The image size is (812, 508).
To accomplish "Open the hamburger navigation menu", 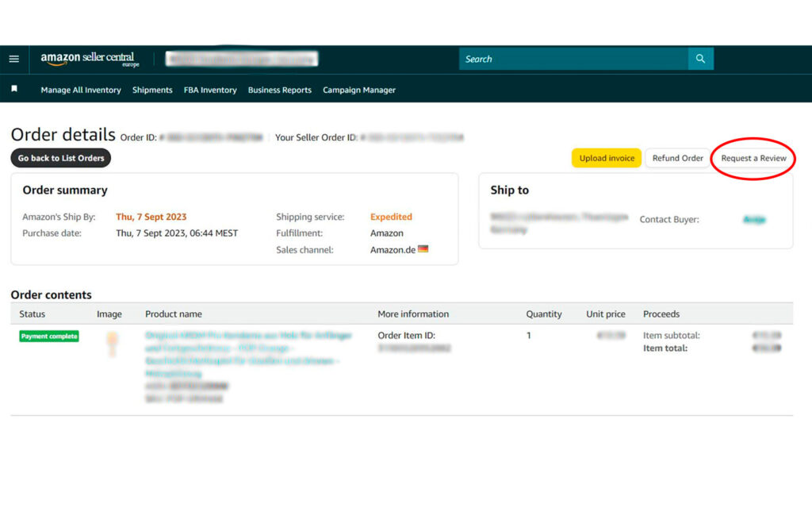I will pos(13,60).
